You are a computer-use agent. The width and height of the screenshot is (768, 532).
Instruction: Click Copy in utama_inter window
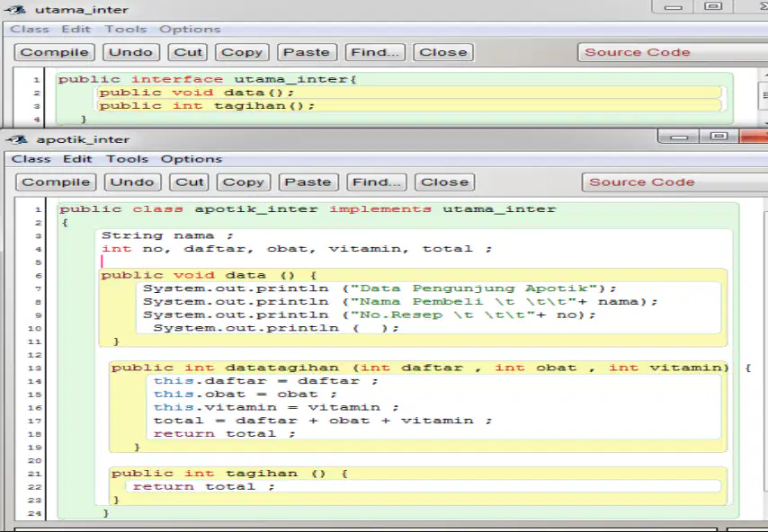point(242,52)
